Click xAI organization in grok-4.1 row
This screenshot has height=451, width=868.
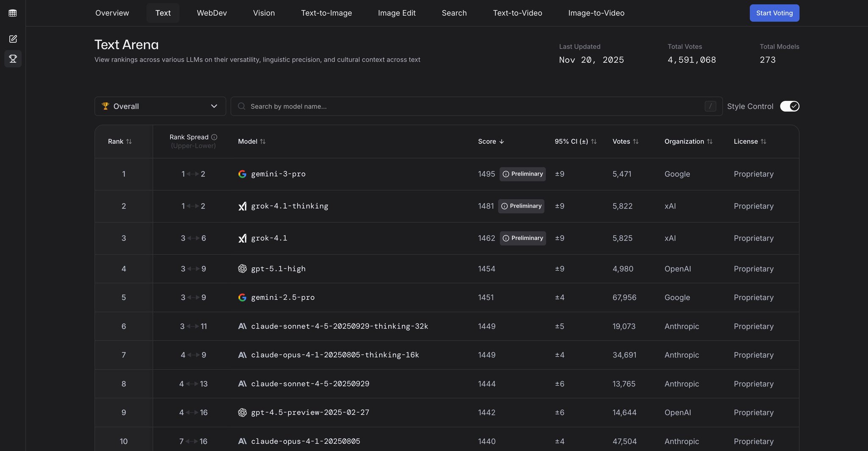coord(670,239)
